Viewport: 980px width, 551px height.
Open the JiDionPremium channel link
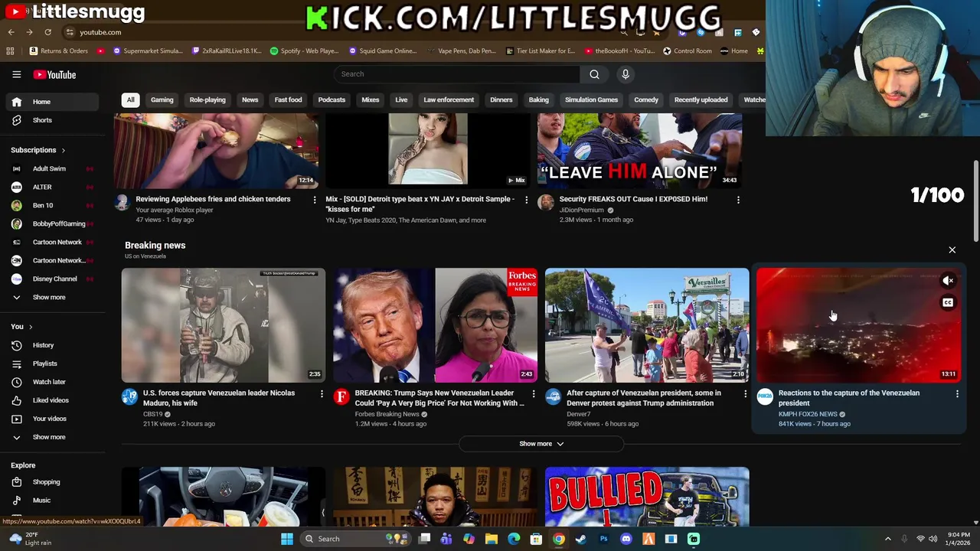pos(582,210)
